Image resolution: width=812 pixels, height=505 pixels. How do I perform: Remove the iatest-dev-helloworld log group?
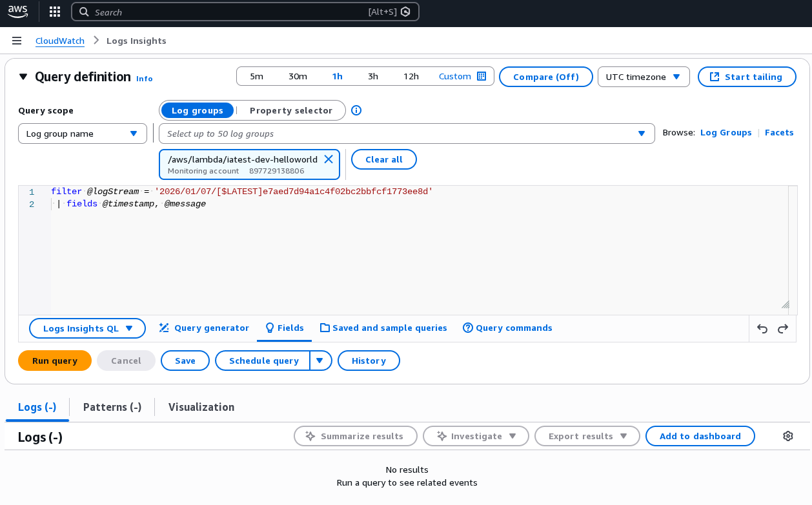click(x=329, y=159)
